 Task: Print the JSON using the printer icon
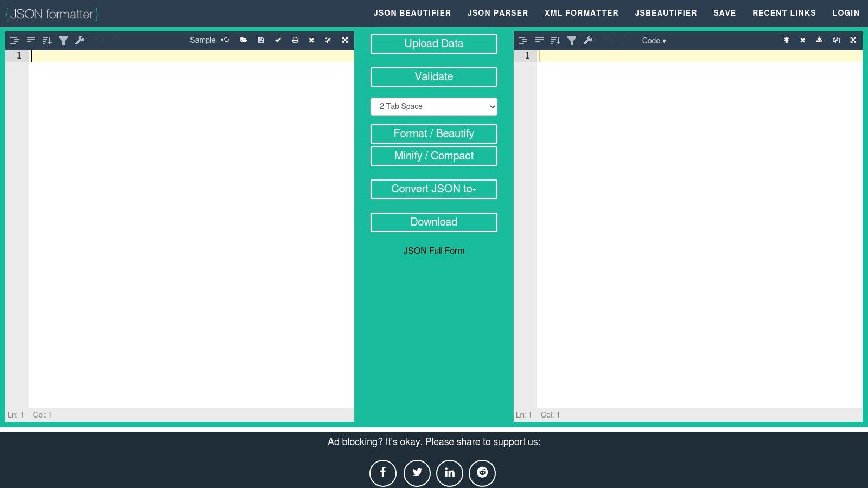click(296, 40)
